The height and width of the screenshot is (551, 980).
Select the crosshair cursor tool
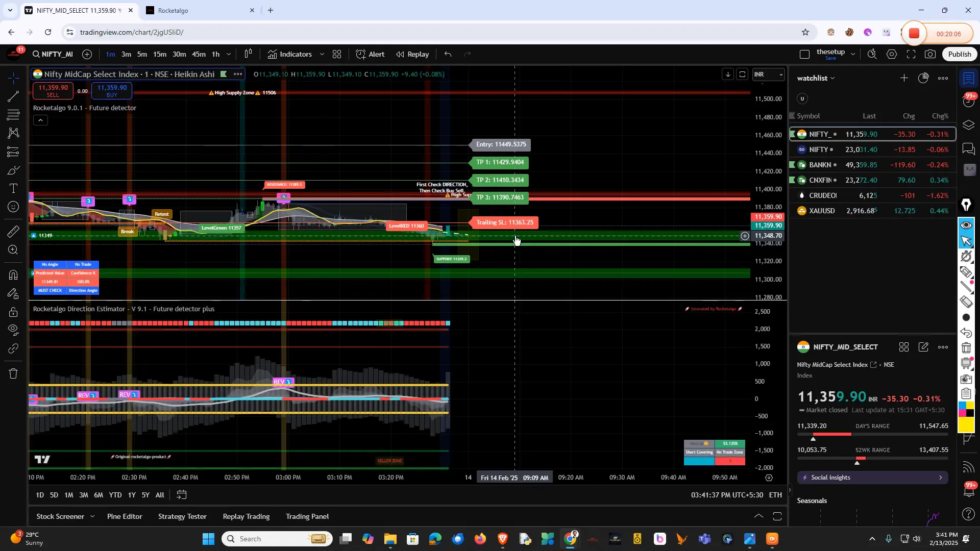[x=13, y=79]
